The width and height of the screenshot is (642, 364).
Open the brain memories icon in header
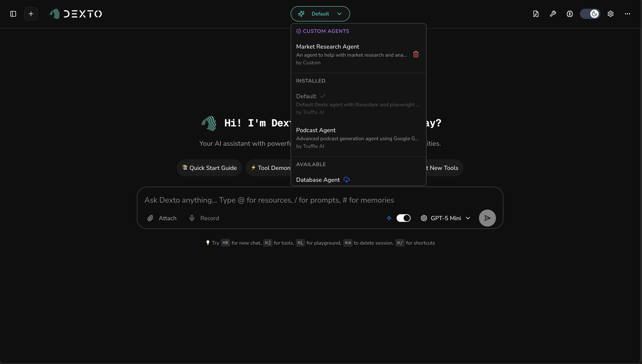(x=570, y=14)
